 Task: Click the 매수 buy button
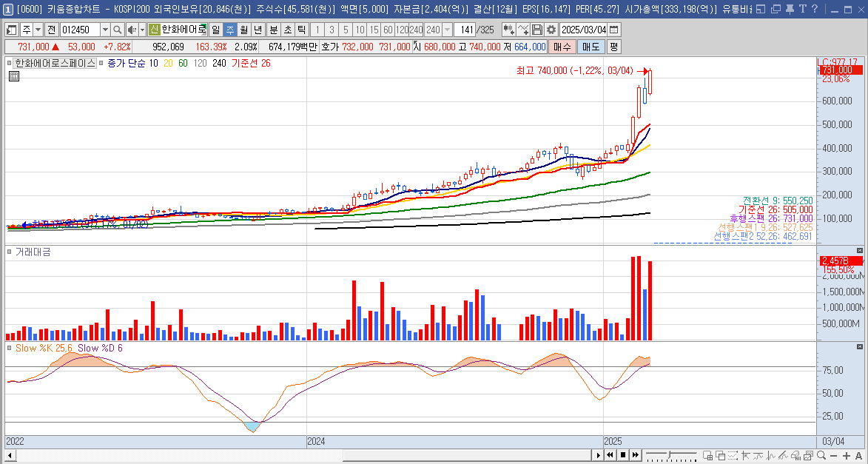[x=562, y=47]
